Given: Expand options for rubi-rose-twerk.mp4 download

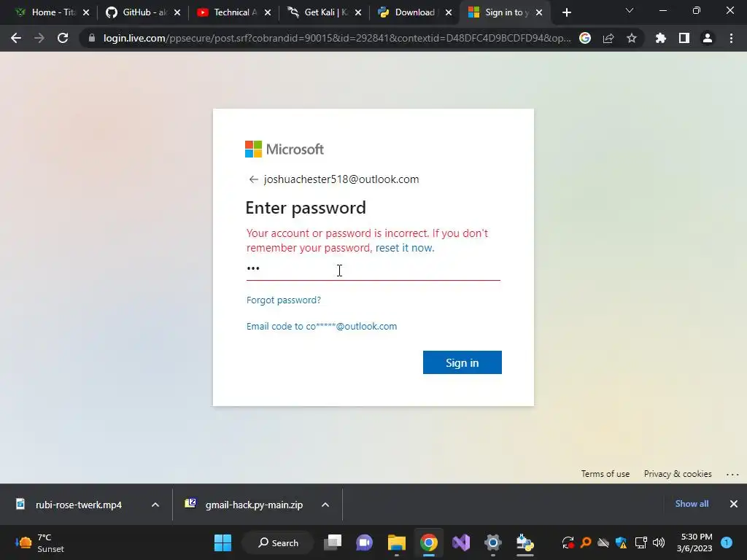Looking at the screenshot, I should [155, 505].
